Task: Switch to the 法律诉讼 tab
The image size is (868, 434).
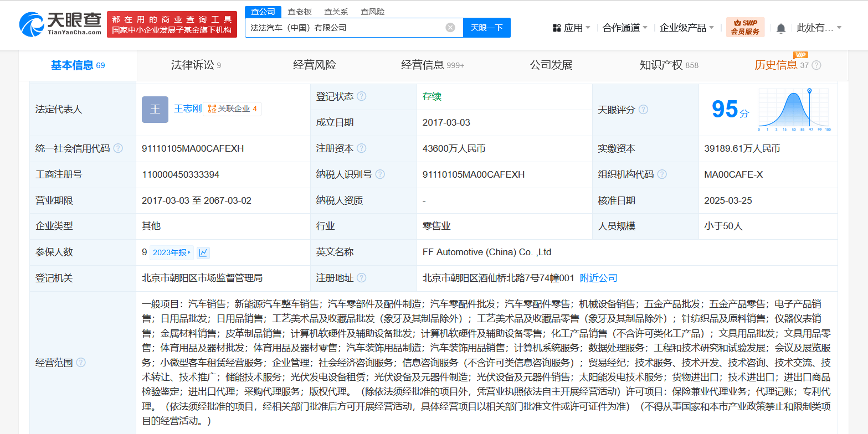Action: [196, 65]
